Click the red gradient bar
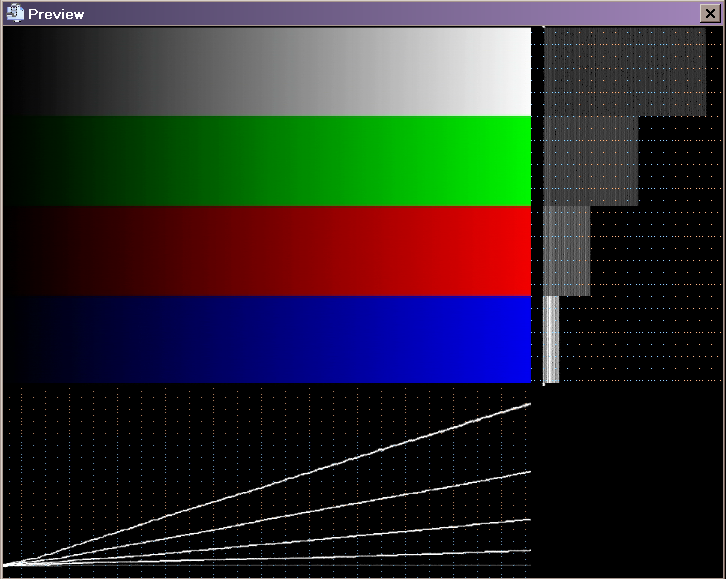 [267, 251]
